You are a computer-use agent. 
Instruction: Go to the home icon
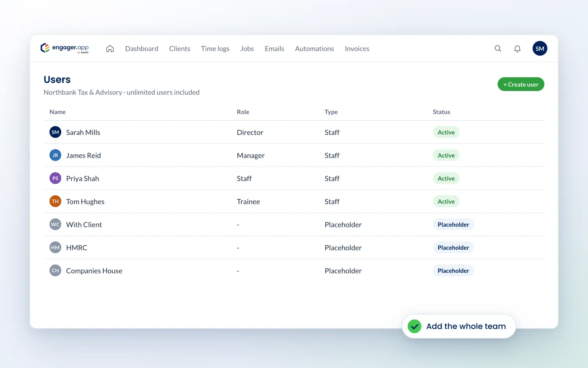pyautogui.click(x=110, y=48)
